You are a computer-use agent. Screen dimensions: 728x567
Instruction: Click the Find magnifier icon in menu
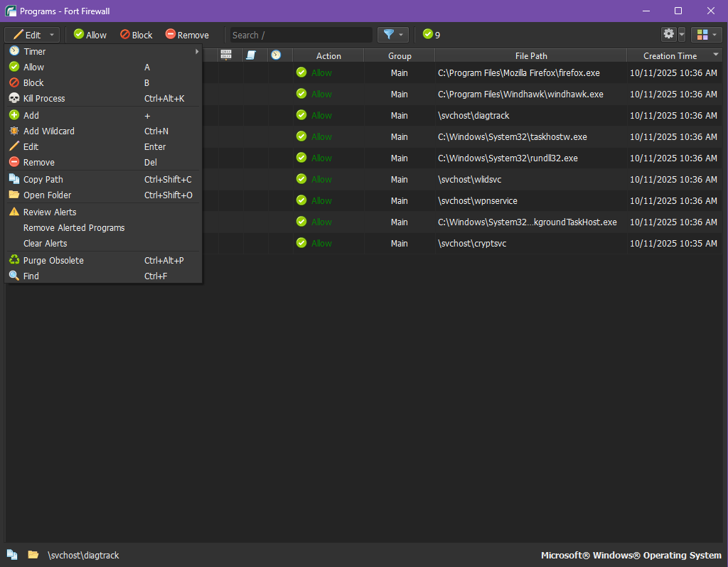pyautogui.click(x=14, y=276)
